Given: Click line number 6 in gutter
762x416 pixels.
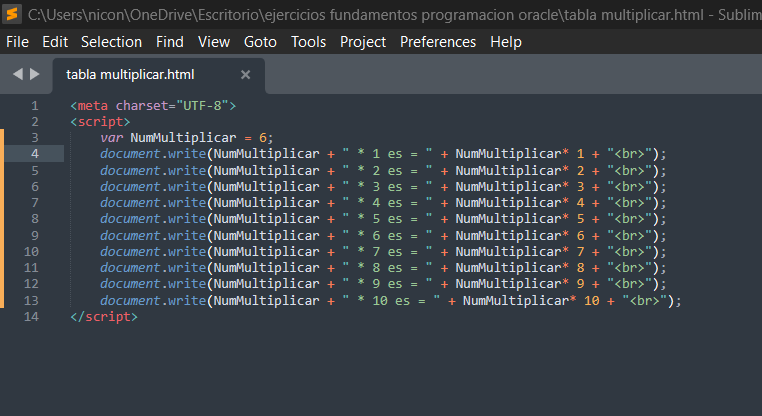Looking at the screenshot, I should pyautogui.click(x=35, y=187).
